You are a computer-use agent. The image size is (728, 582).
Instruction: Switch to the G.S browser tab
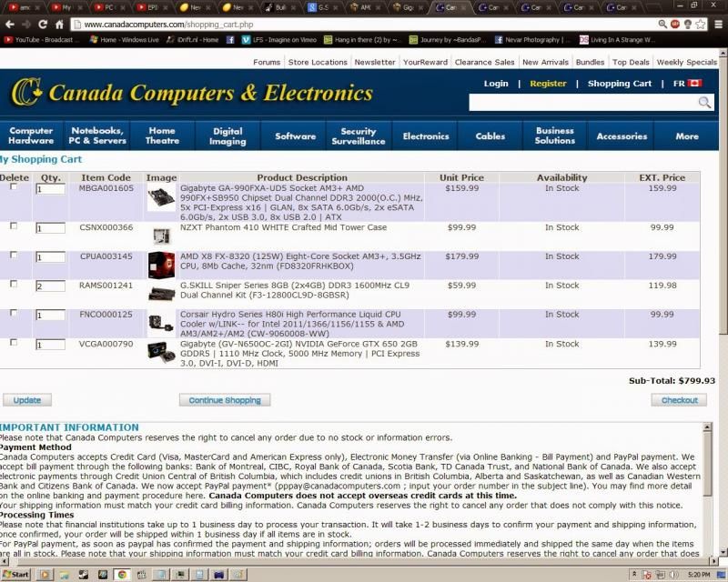pyautogui.click(x=322, y=7)
